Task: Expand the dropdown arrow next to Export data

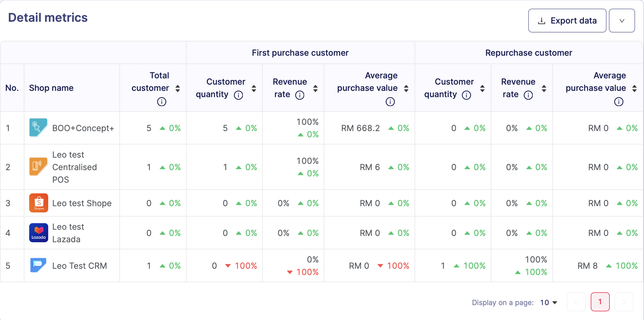Action: coord(622,21)
